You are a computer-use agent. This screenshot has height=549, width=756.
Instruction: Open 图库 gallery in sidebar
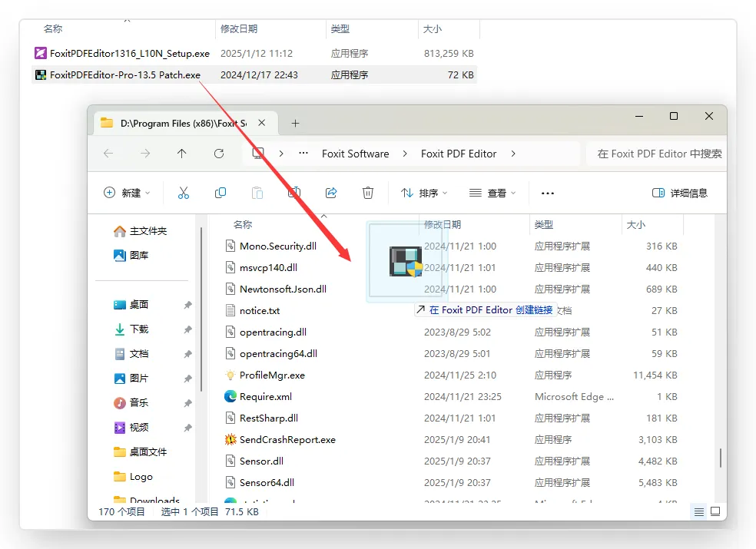[x=131, y=255]
